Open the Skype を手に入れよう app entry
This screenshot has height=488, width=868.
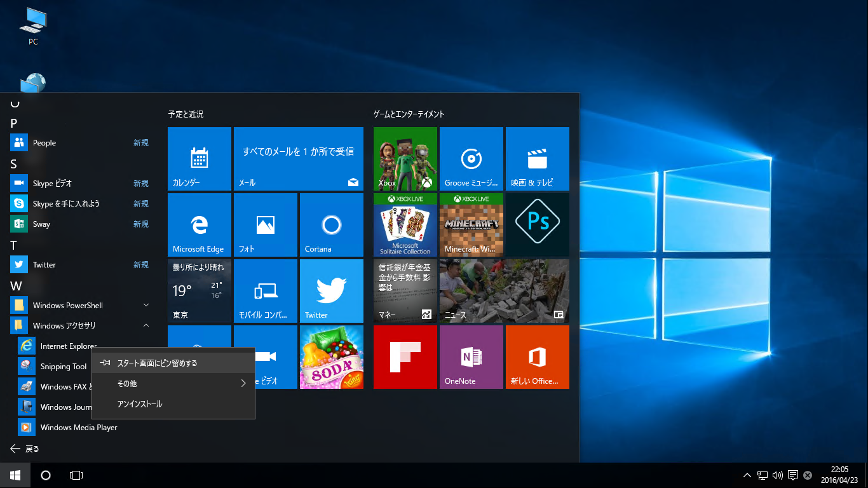click(x=79, y=203)
